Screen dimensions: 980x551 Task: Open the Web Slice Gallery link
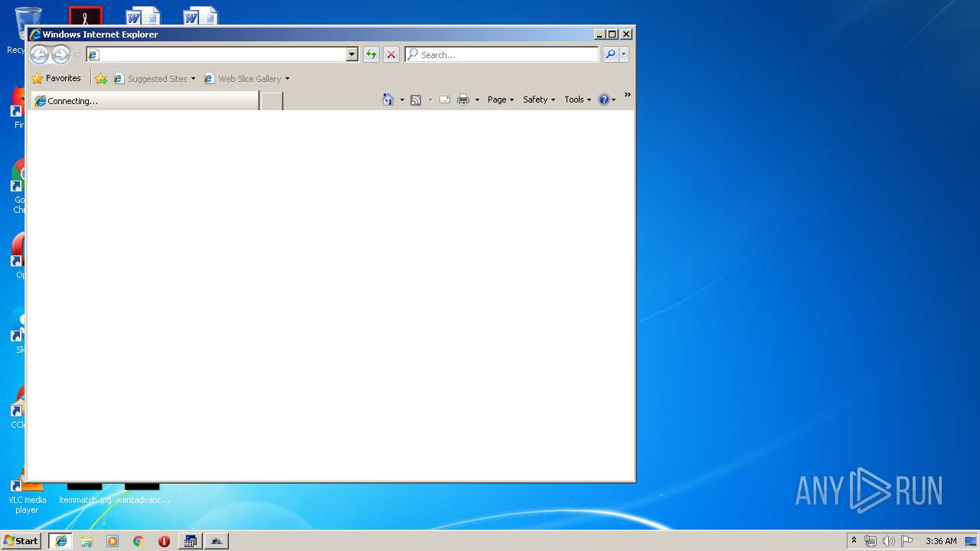243,78
